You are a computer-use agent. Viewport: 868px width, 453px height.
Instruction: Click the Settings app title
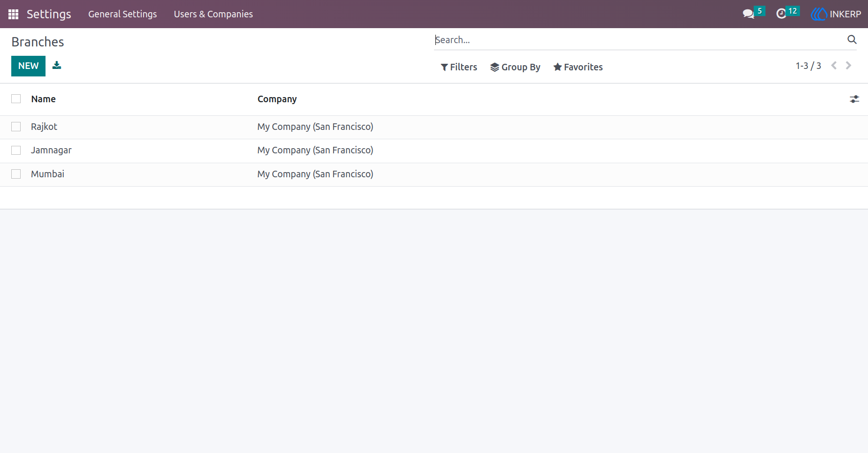(x=49, y=14)
